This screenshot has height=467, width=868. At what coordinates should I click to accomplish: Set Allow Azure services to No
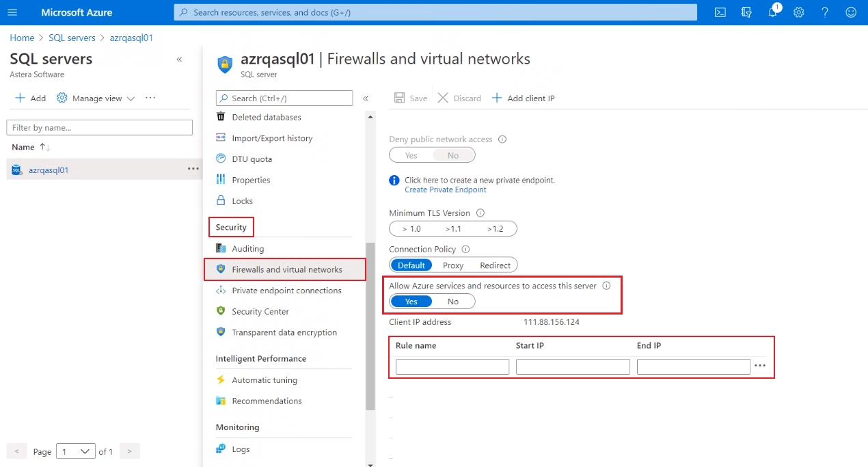(453, 302)
